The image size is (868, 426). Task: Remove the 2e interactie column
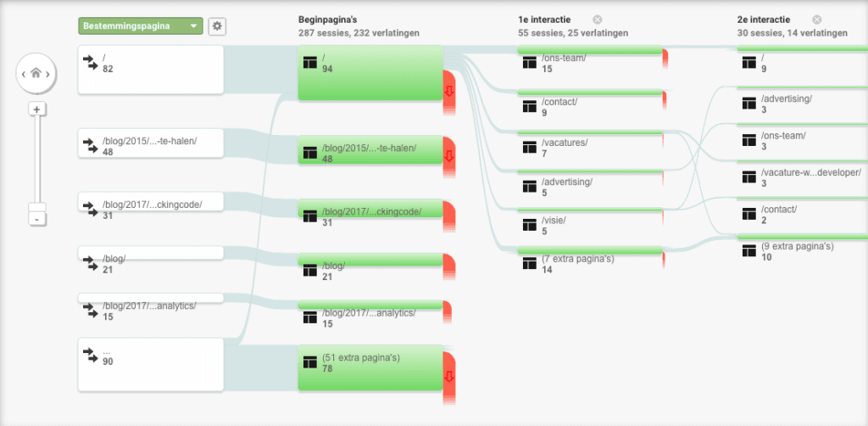(816, 20)
